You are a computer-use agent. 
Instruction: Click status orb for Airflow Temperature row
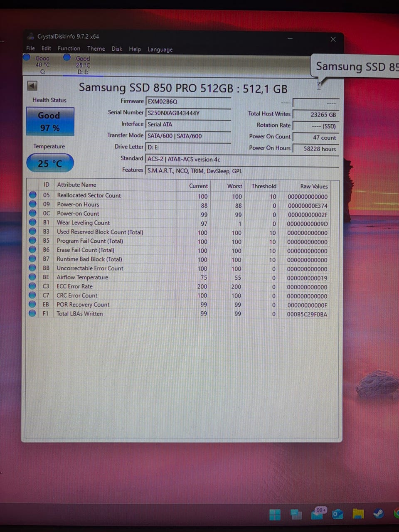point(32,277)
